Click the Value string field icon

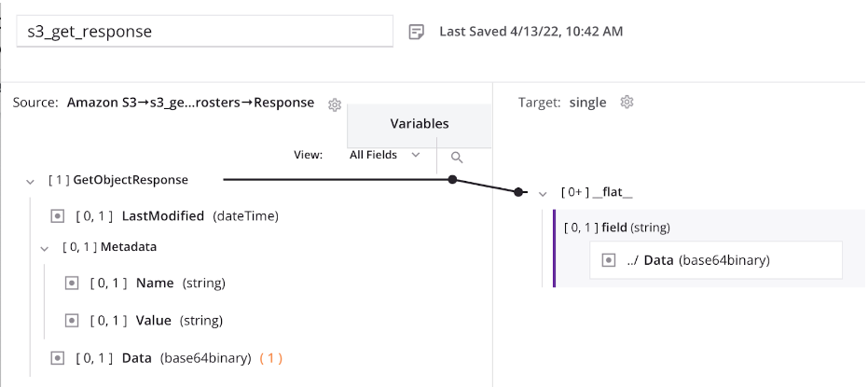[72, 320]
